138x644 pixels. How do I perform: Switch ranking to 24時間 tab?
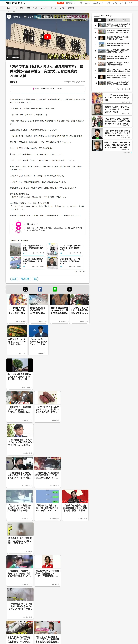(112, 20)
